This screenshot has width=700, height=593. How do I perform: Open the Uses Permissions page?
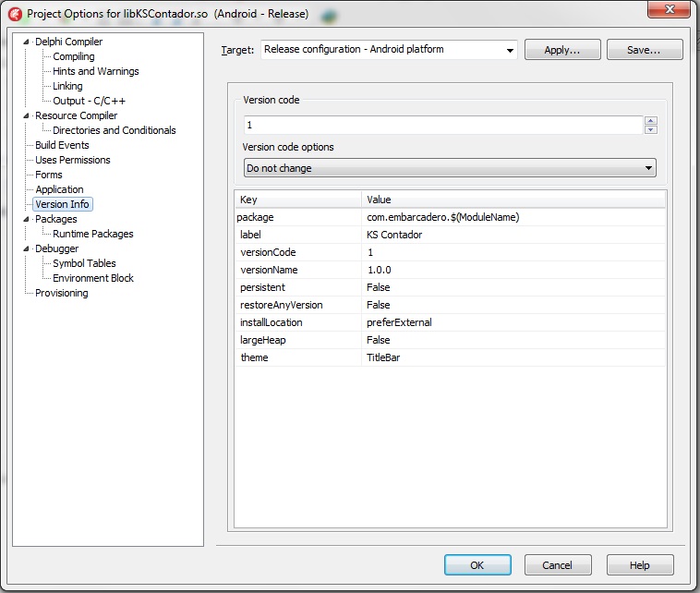(x=72, y=160)
